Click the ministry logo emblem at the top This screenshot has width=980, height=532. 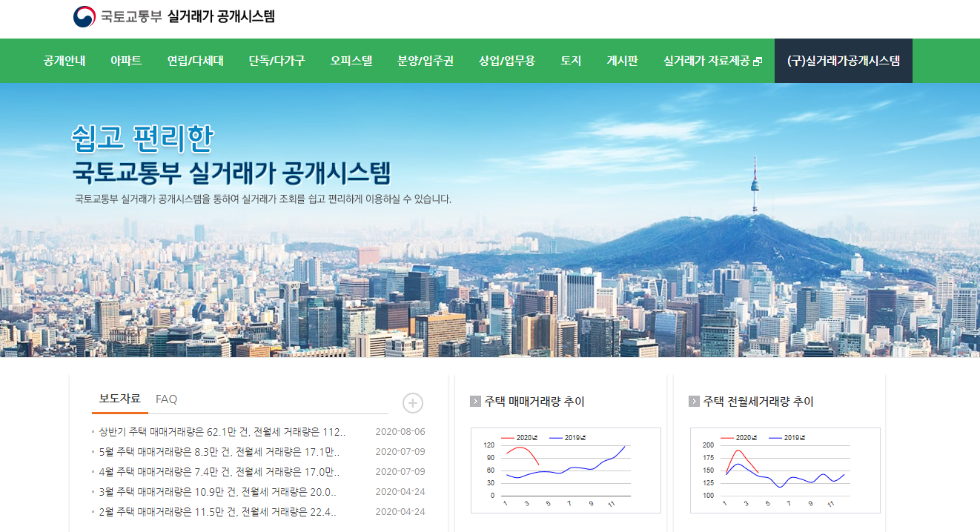[x=85, y=16]
